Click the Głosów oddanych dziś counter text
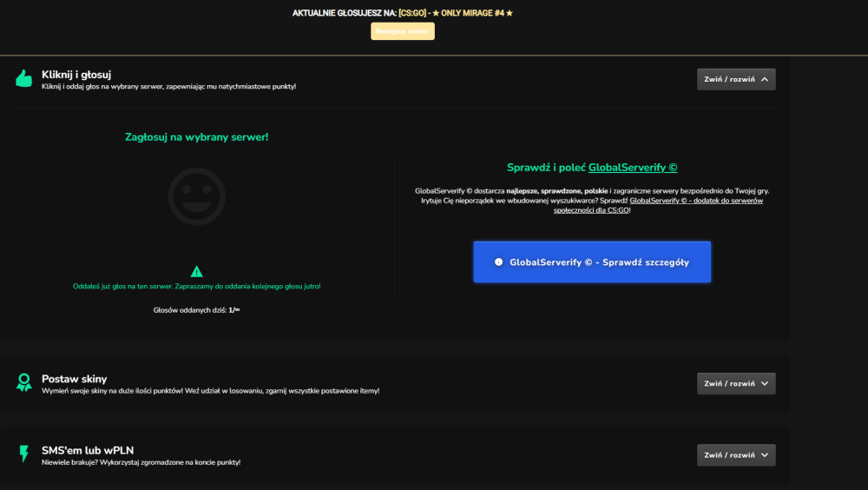 [196, 310]
